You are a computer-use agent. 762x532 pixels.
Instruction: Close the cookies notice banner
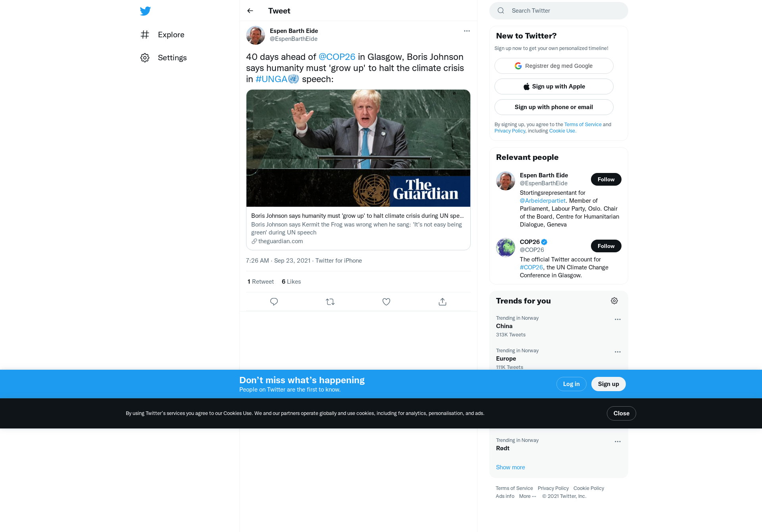coord(622,413)
